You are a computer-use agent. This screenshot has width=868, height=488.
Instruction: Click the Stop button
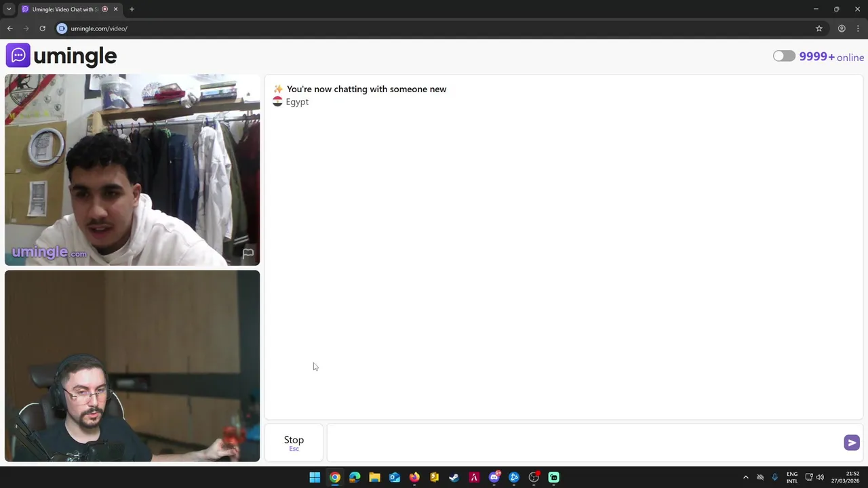pyautogui.click(x=294, y=443)
